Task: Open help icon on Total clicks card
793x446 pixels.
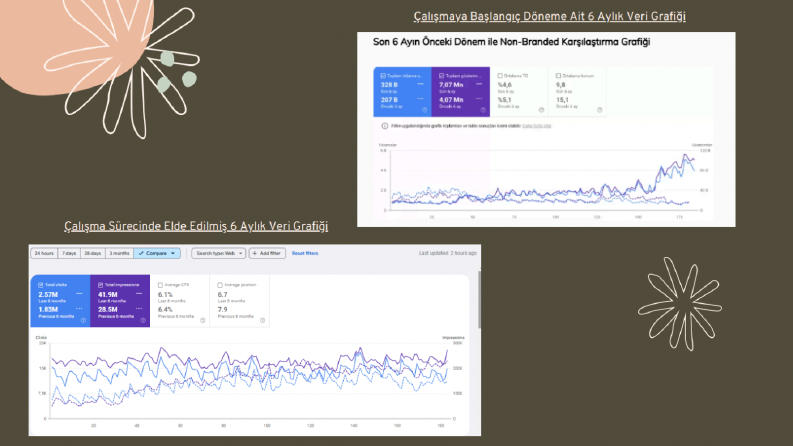Action: (x=83, y=321)
